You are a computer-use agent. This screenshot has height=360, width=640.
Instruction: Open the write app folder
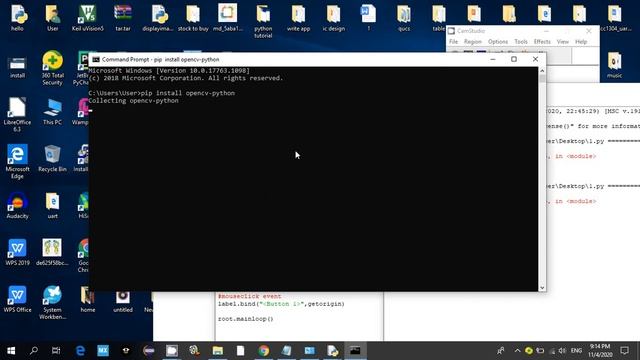(x=298, y=18)
